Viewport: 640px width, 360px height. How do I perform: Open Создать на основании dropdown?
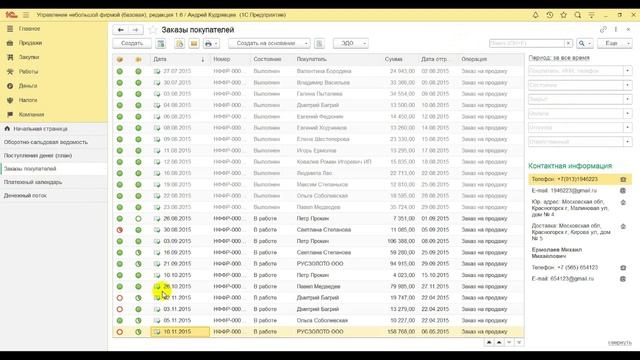[269, 43]
